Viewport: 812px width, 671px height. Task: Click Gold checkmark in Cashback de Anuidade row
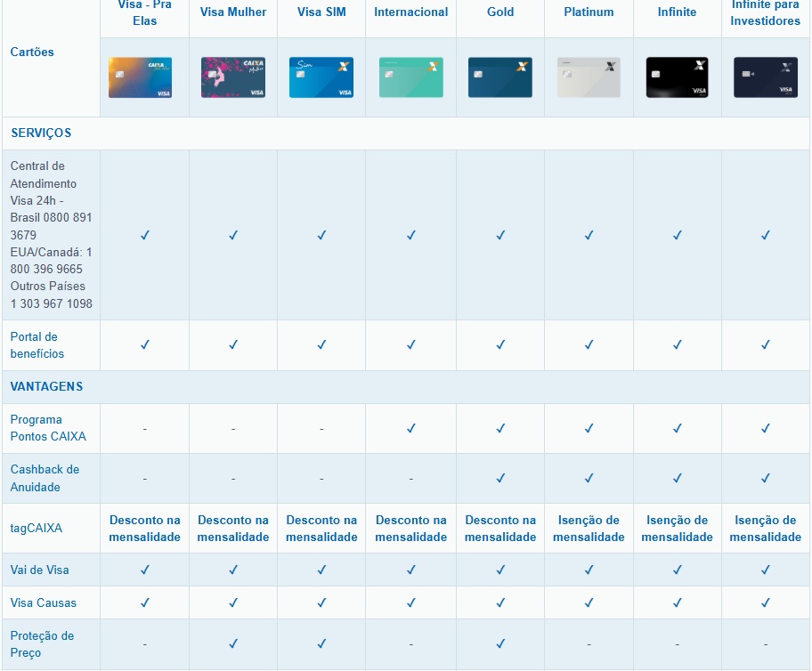click(500, 478)
